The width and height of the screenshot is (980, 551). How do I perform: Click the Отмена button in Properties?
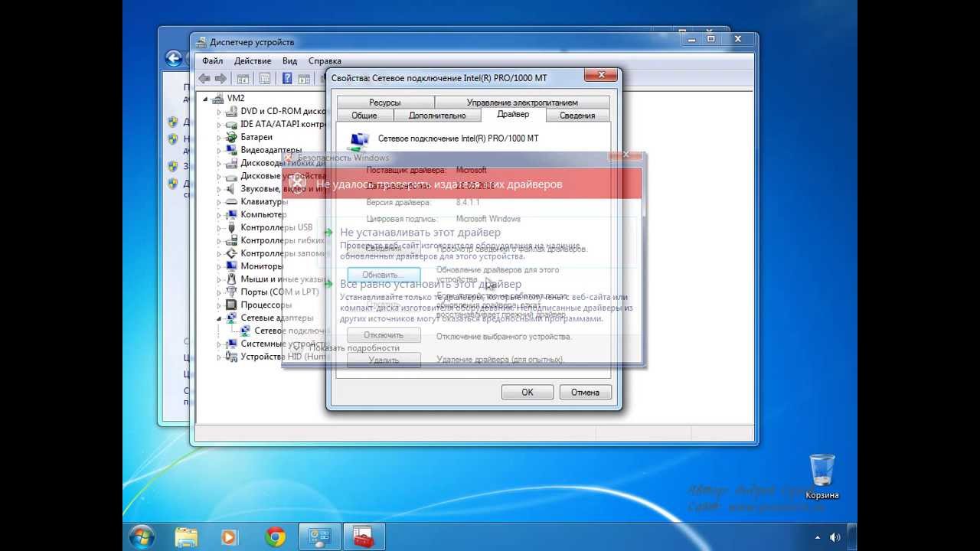[585, 392]
